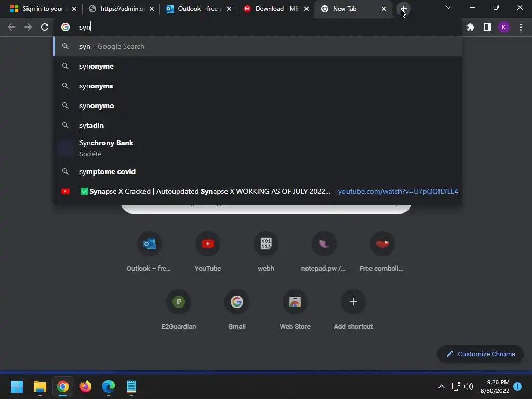
Task: Click the address bar containing 'syn'
Action: (258, 27)
